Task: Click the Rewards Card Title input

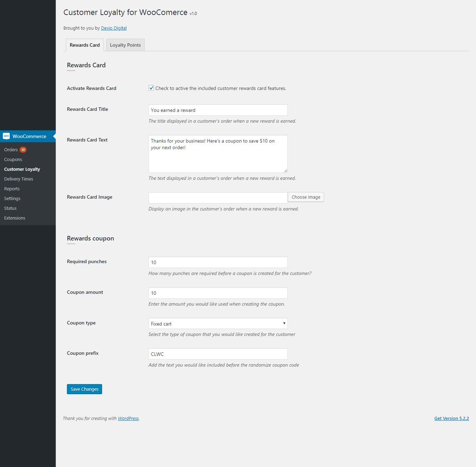Action: 218,110
